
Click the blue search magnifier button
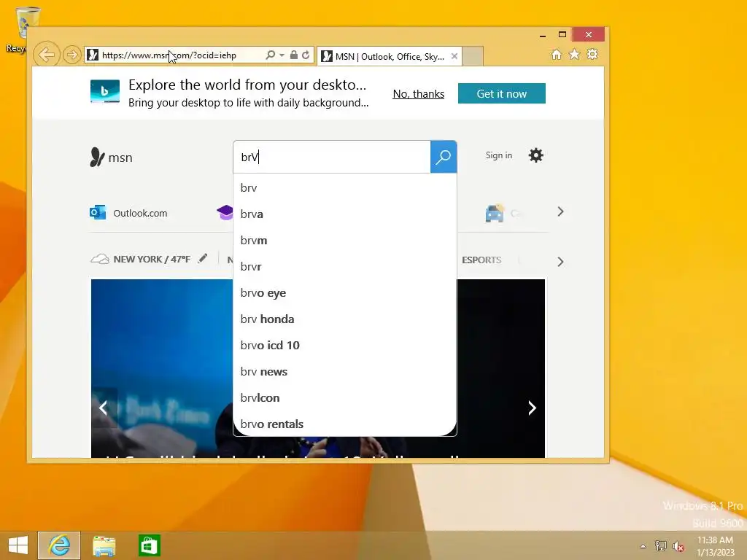click(444, 157)
